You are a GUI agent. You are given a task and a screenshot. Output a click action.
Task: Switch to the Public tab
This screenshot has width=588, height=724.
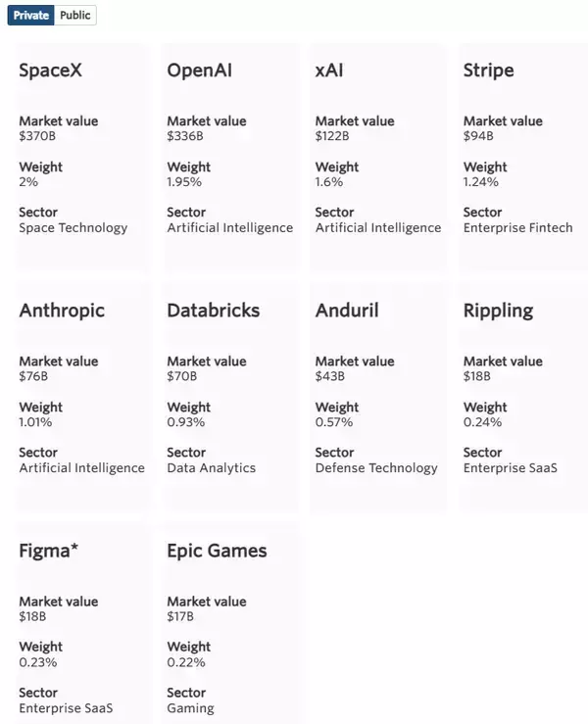click(x=75, y=16)
